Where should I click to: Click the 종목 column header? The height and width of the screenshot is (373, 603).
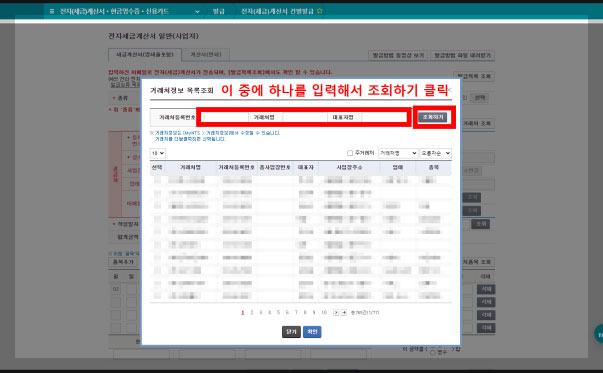point(433,168)
